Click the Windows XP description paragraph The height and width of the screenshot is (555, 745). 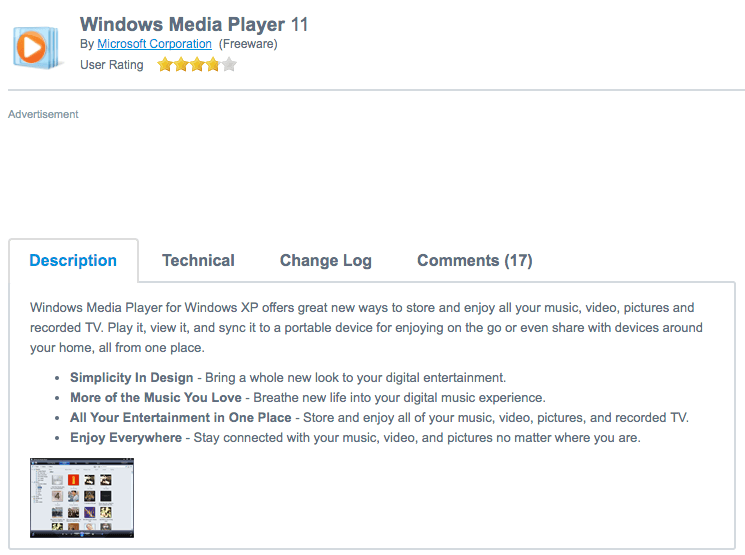366,327
